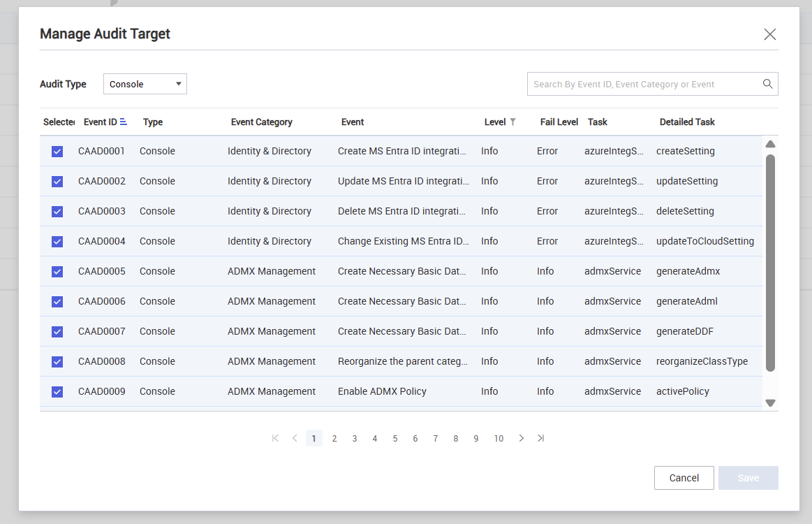Viewport: 812px width, 524px height.
Task: Switch to page 10 of results
Action: click(499, 438)
